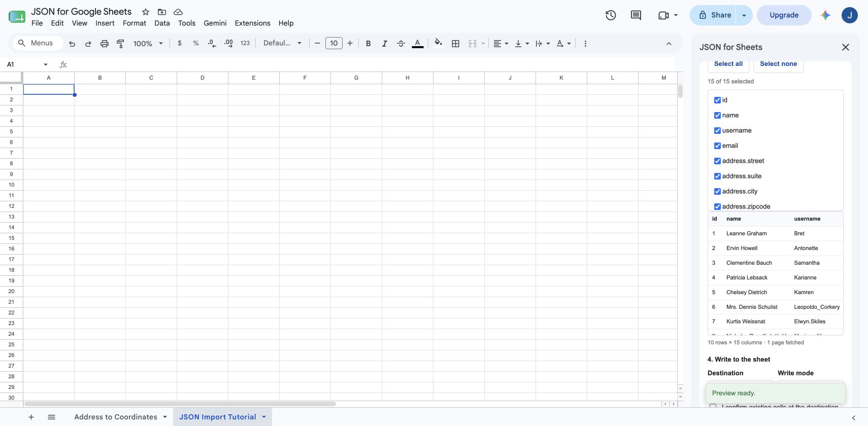The height and width of the screenshot is (426, 868).
Task: Open the account avatar J
Action: [x=850, y=15]
